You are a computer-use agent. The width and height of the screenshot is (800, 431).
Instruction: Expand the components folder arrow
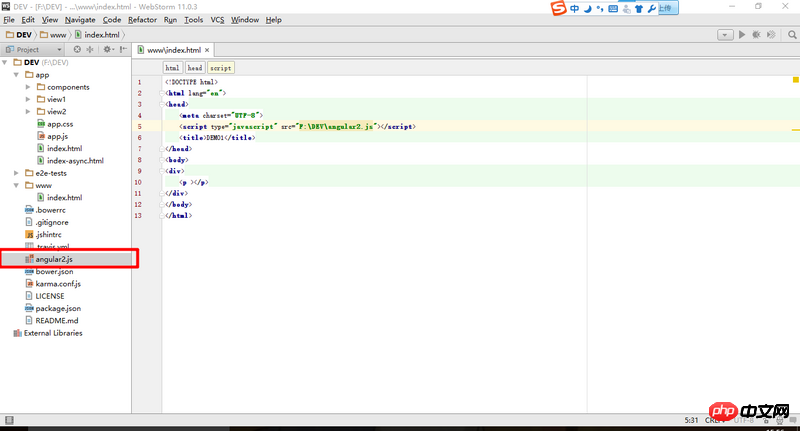click(28, 87)
